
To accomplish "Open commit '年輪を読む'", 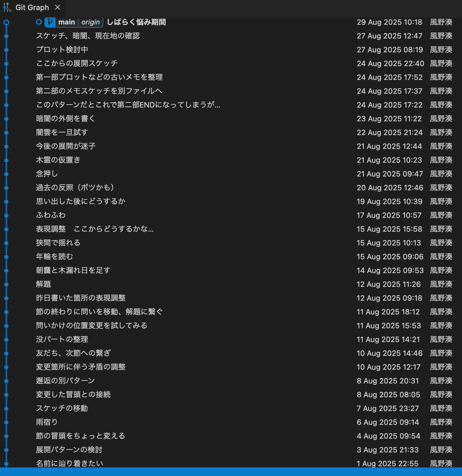I will tap(55, 257).
